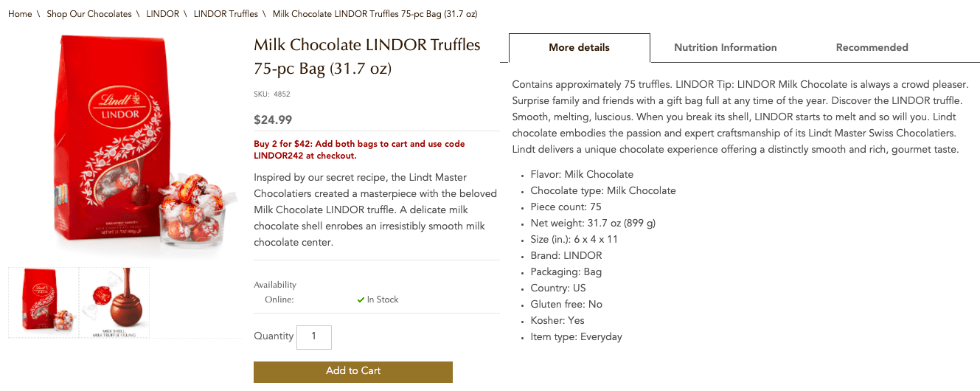The height and width of the screenshot is (391, 980).
Task: Open the Recommended tab
Action: coord(872,48)
